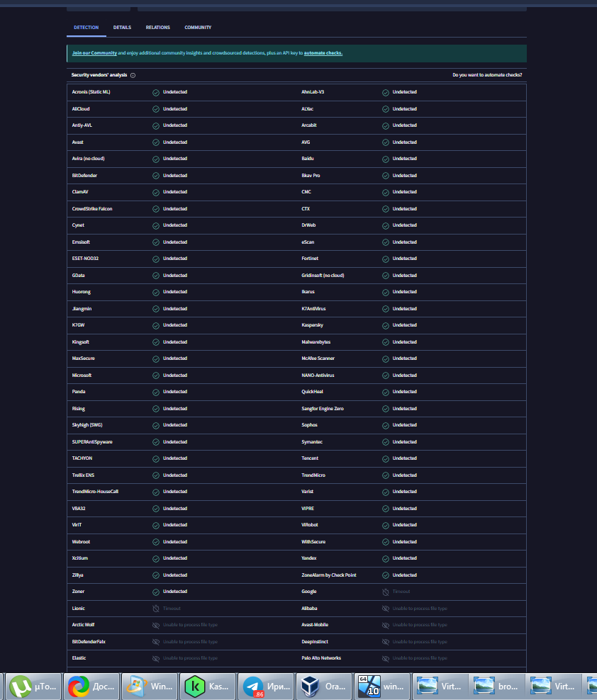Click the Sangfor Engine Zero vendor name

[x=323, y=409]
